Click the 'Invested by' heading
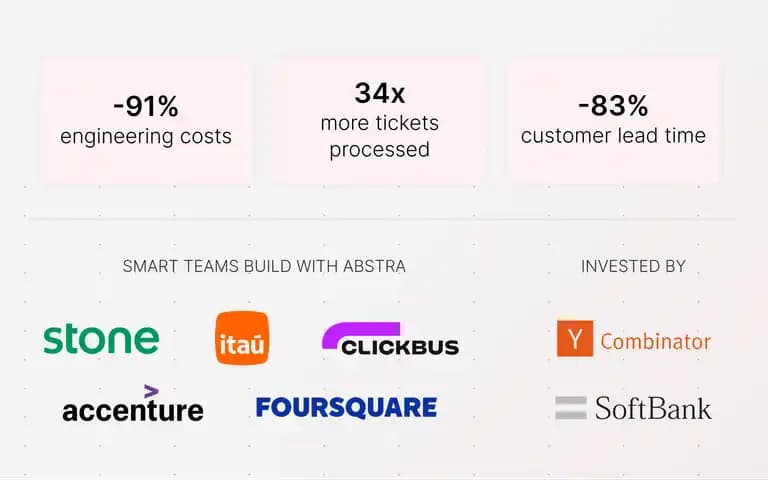The height and width of the screenshot is (480, 768). (633, 266)
